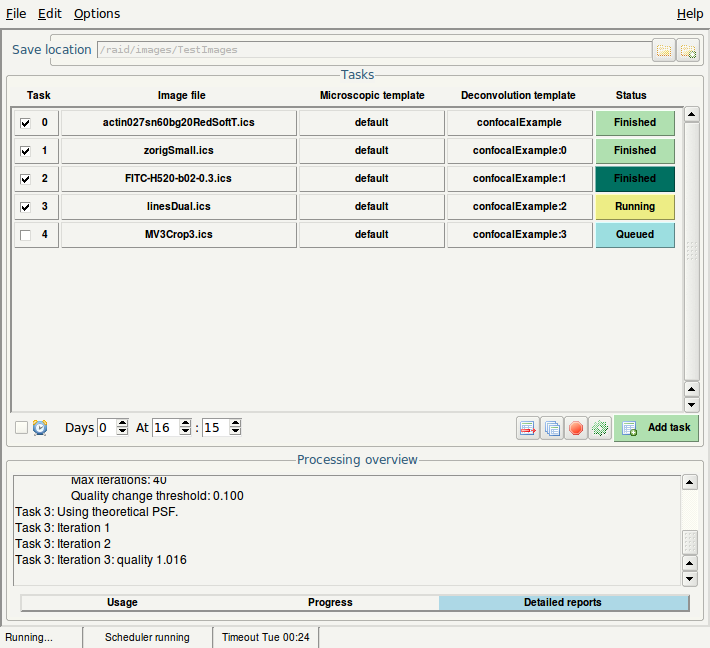Viewport: 710px width, 648px height.
Task: Uncheck task 1 checkbox
Action: [x=25, y=151]
